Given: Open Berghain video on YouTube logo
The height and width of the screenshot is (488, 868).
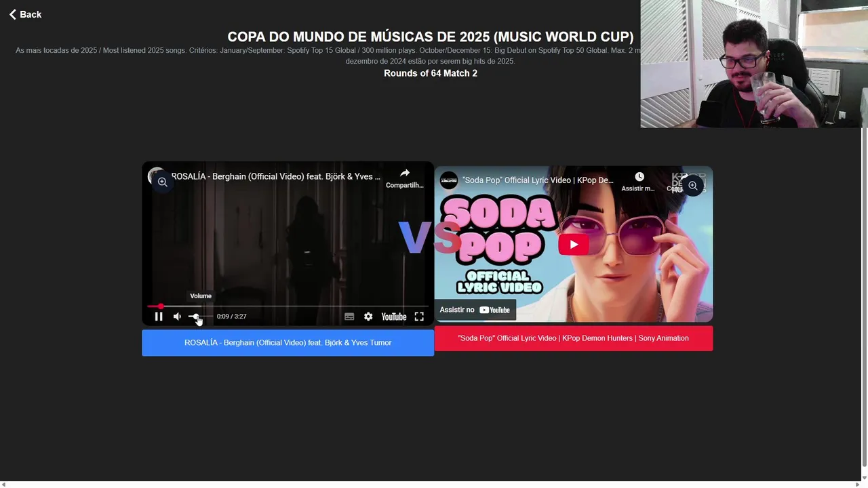Looking at the screenshot, I should coord(394,317).
